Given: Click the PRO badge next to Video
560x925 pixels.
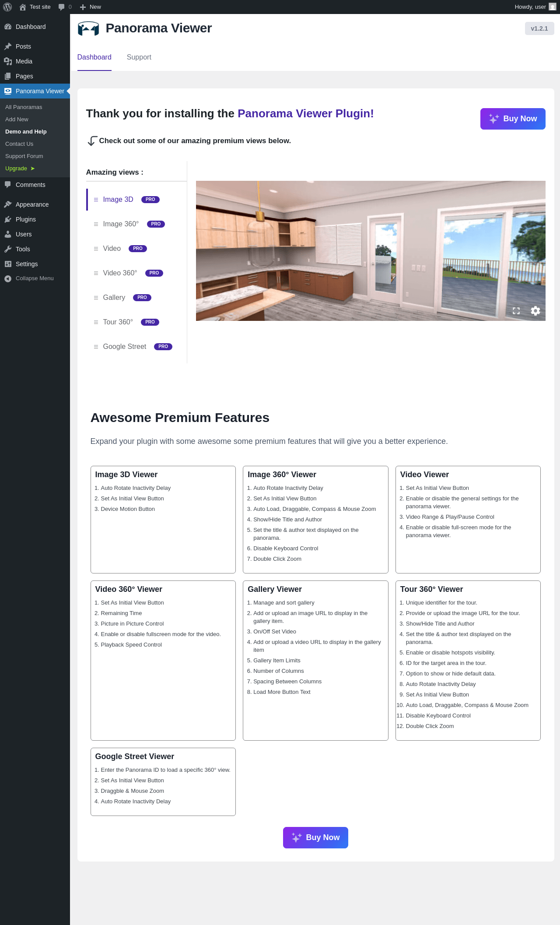Looking at the screenshot, I should pos(138,249).
